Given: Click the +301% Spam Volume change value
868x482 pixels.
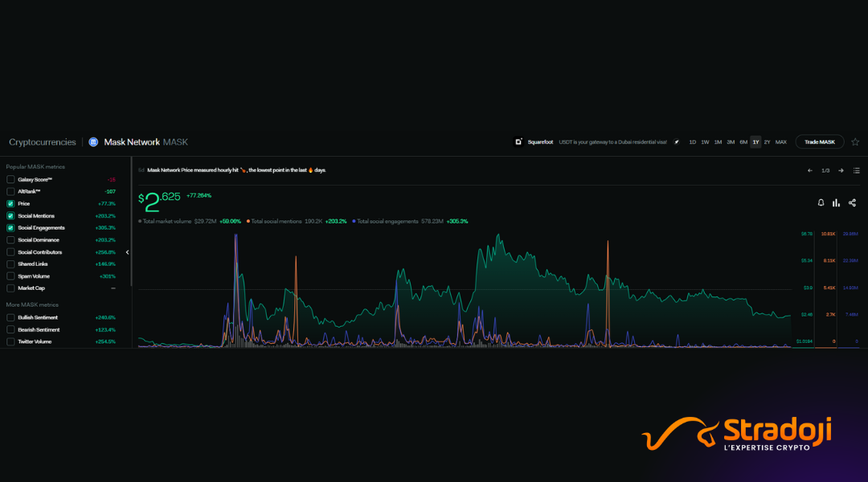Looking at the screenshot, I should coord(108,276).
